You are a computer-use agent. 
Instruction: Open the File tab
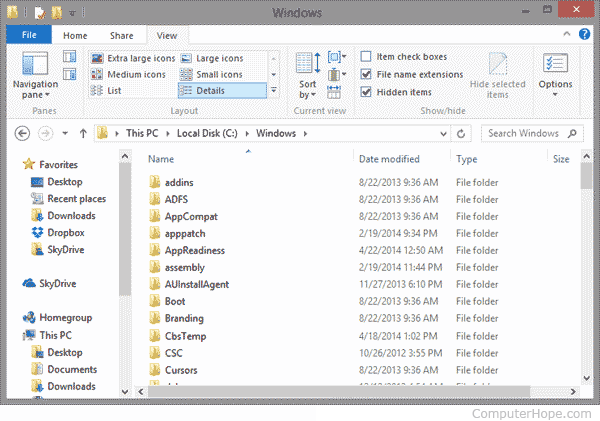pos(29,35)
